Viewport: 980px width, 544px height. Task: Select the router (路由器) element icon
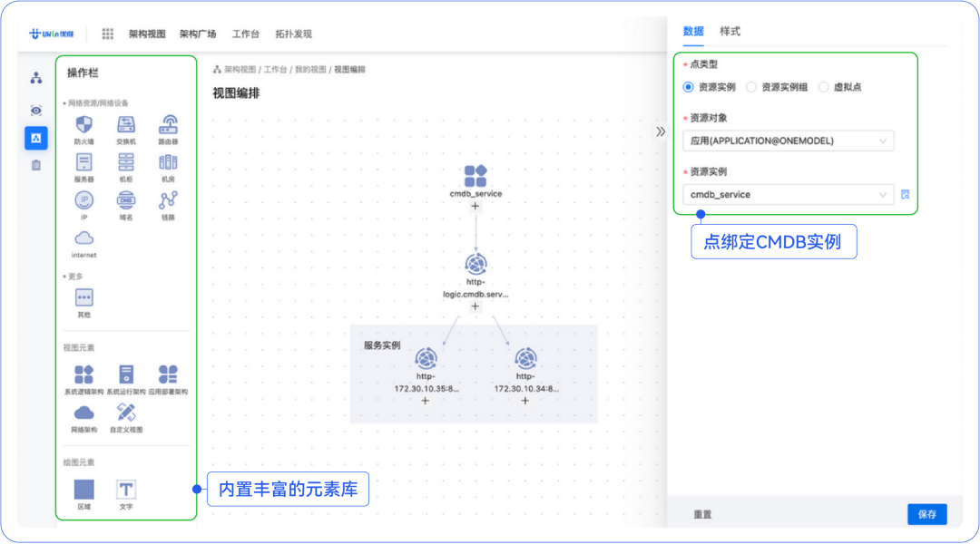coord(168,124)
